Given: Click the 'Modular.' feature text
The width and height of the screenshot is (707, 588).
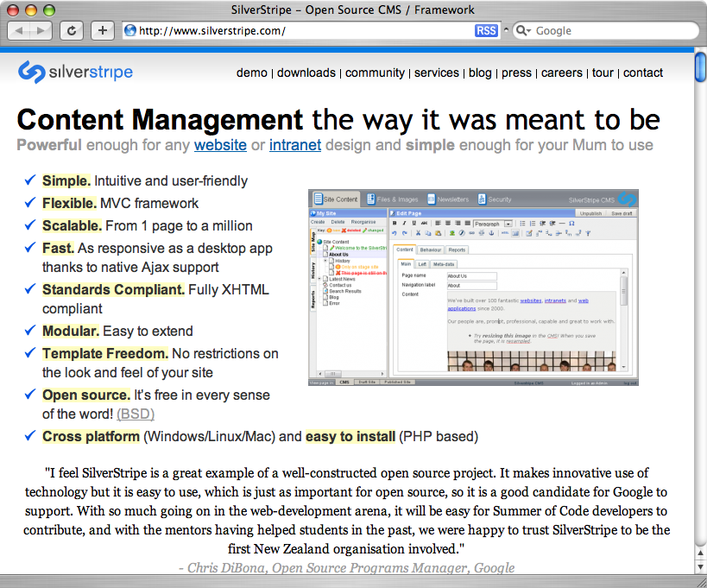Looking at the screenshot, I should tap(71, 332).
